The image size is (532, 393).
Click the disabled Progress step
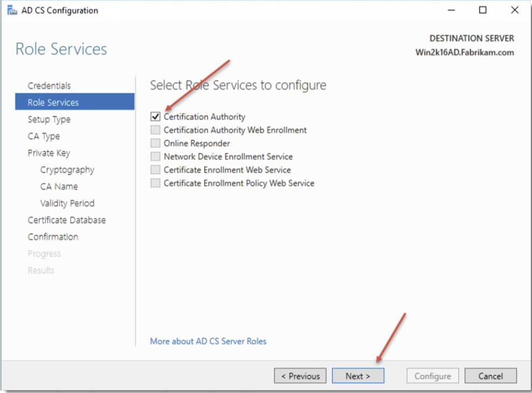click(44, 254)
